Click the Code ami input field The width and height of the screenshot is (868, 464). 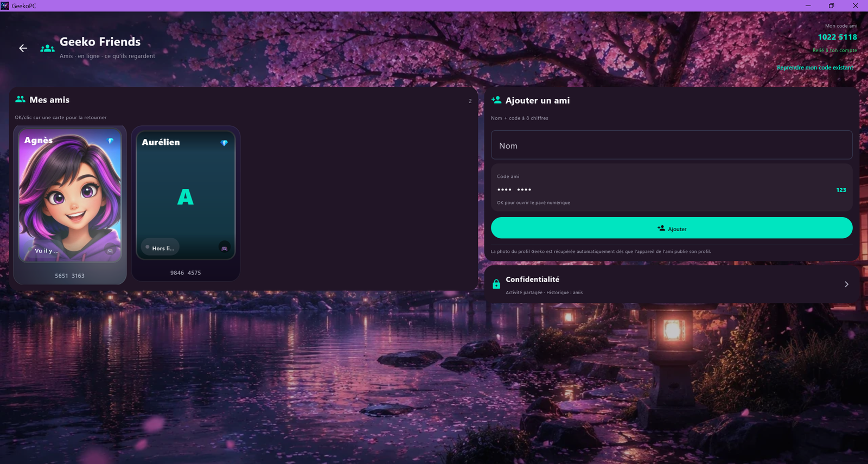(672, 188)
